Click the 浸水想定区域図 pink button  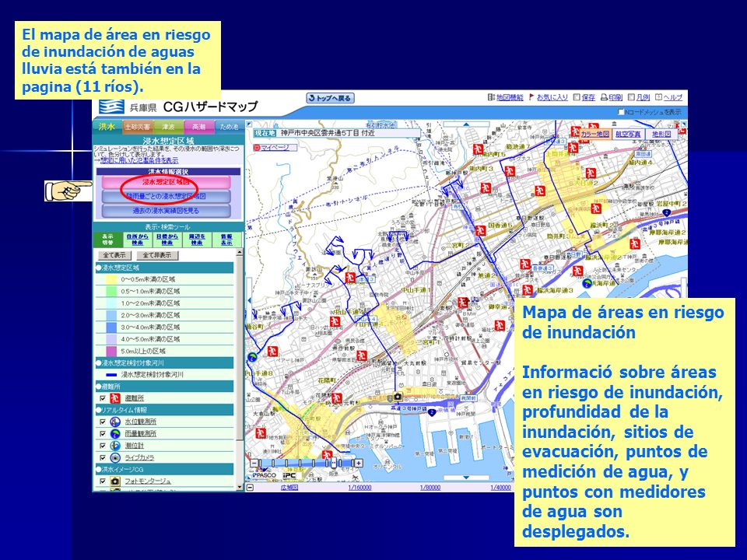click(x=166, y=182)
